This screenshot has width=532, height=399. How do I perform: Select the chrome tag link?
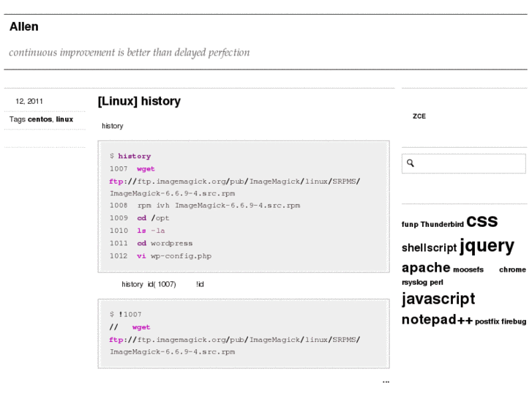click(512, 269)
